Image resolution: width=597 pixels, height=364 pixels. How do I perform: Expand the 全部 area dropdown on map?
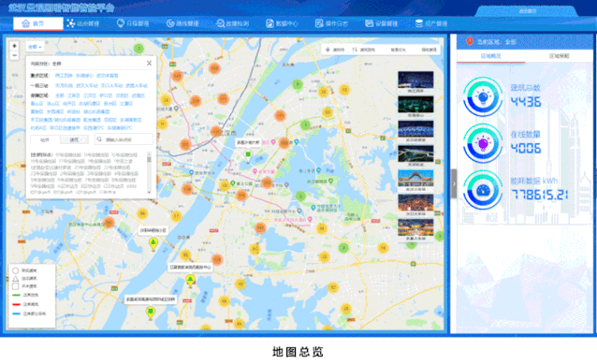35,47
